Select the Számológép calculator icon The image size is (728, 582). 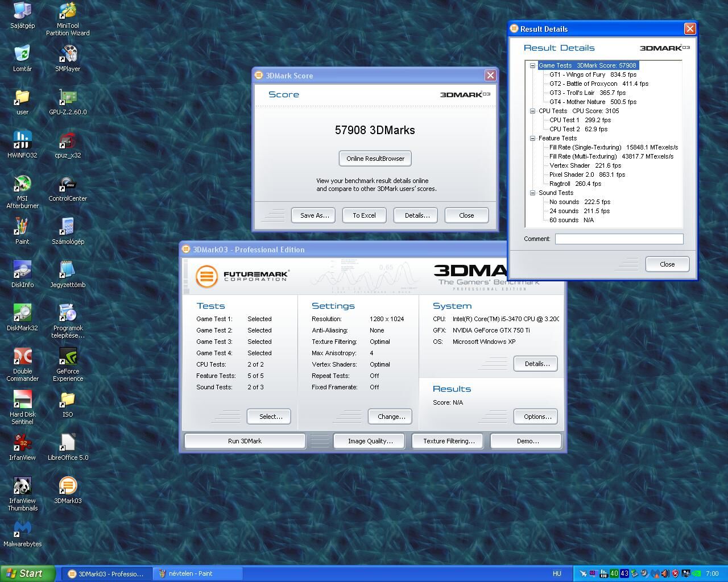click(x=68, y=231)
